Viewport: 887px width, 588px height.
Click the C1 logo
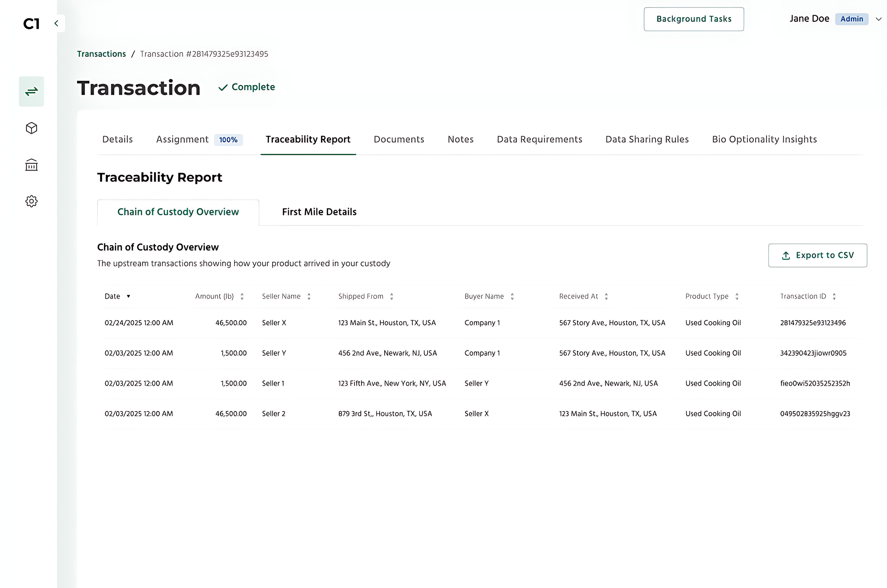tap(32, 24)
